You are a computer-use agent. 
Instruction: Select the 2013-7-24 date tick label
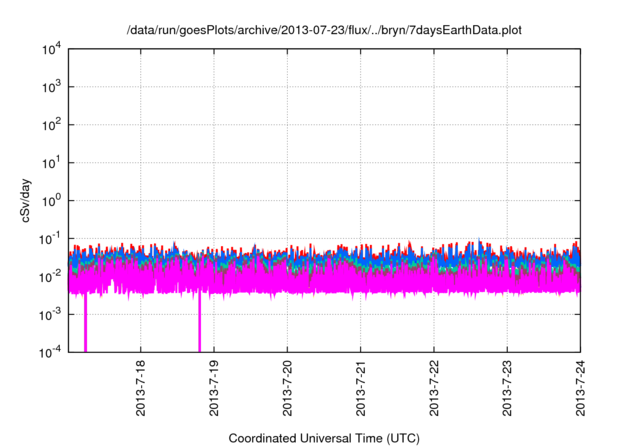pos(580,388)
